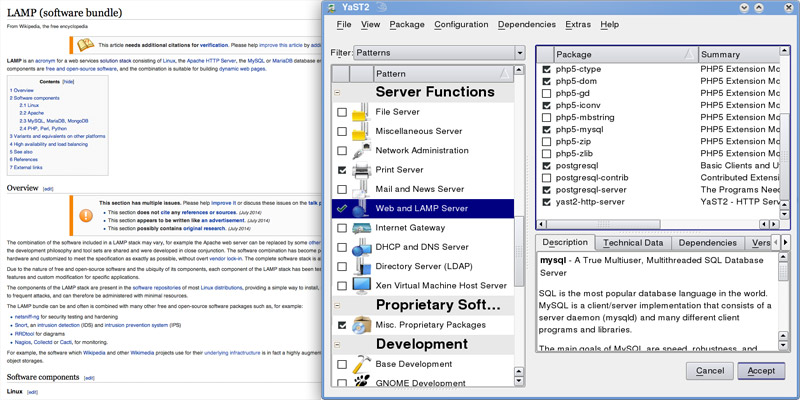Click the Web and LAMP Server globe icon
Image resolution: width=800 pixels, height=400 pixels.
[x=361, y=209]
